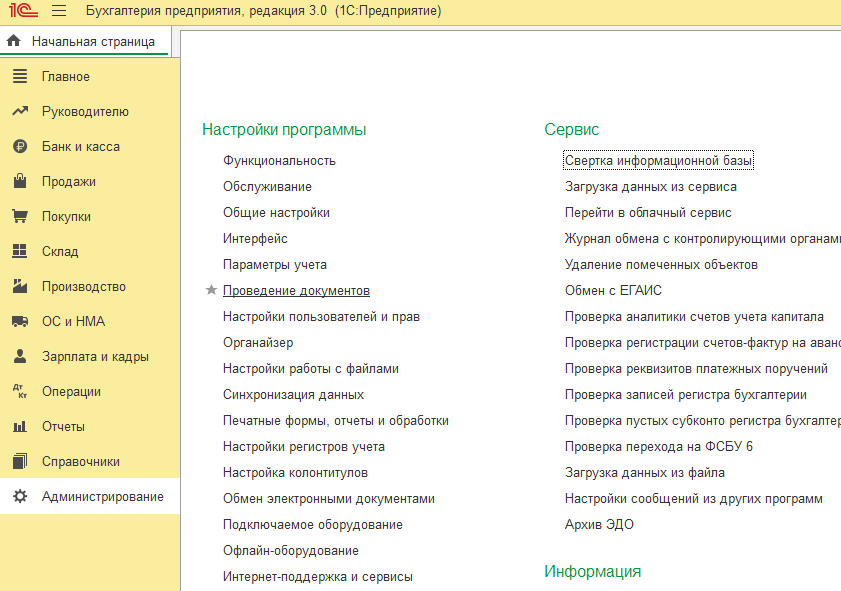
Task: Open Интерфейс settings link
Action: [255, 239]
